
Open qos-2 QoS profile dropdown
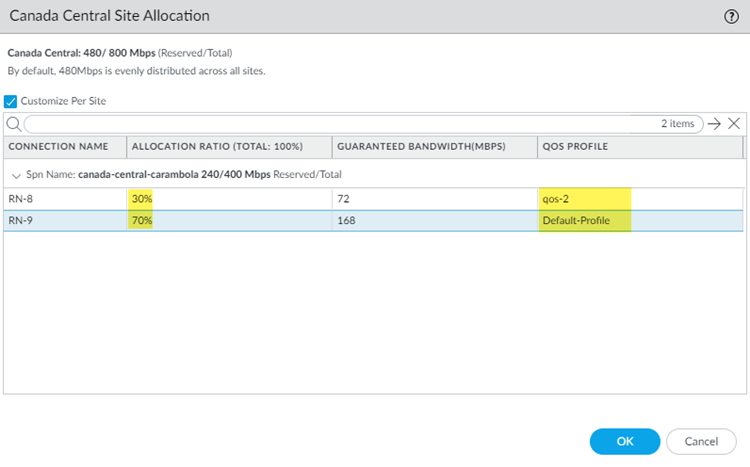coord(640,199)
